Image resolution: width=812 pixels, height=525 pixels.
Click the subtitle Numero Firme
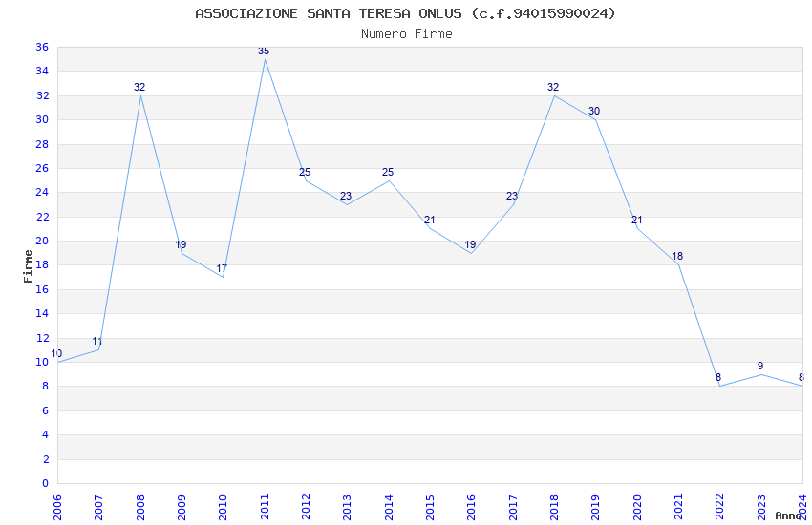pyautogui.click(x=407, y=34)
